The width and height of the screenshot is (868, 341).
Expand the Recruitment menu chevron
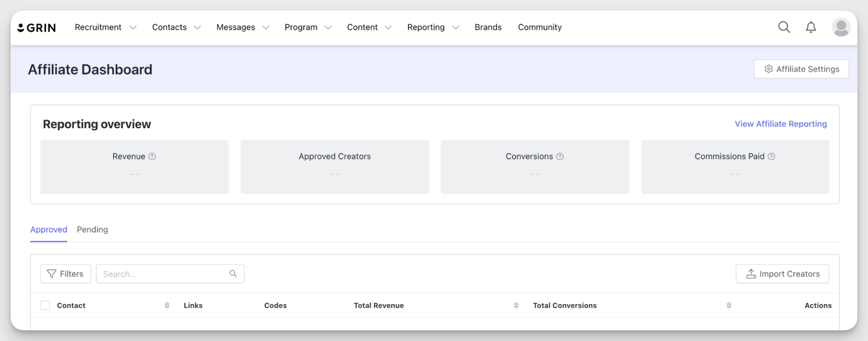[133, 27]
